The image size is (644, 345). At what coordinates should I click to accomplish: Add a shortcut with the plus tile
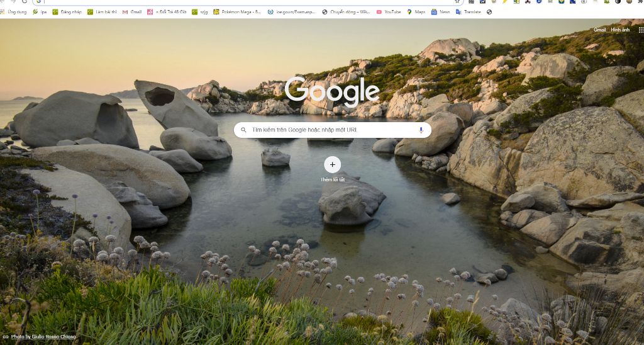tap(332, 164)
